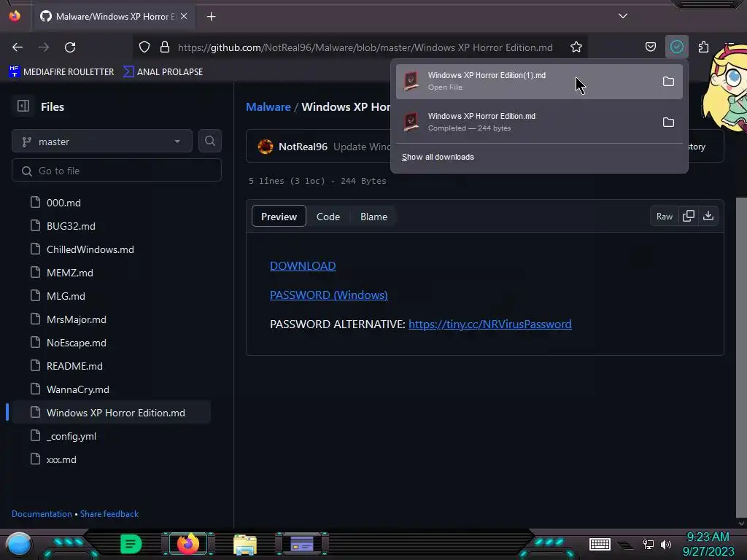Screen dimensions: 747x560
Task: Expand the list all tabs chevron
Action: pos(623,16)
